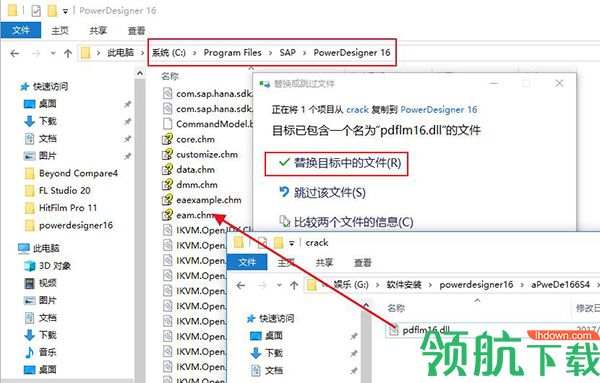
Task: Click powerdesigner16 breadcrumb in crack window
Action: tap(476, 285)
